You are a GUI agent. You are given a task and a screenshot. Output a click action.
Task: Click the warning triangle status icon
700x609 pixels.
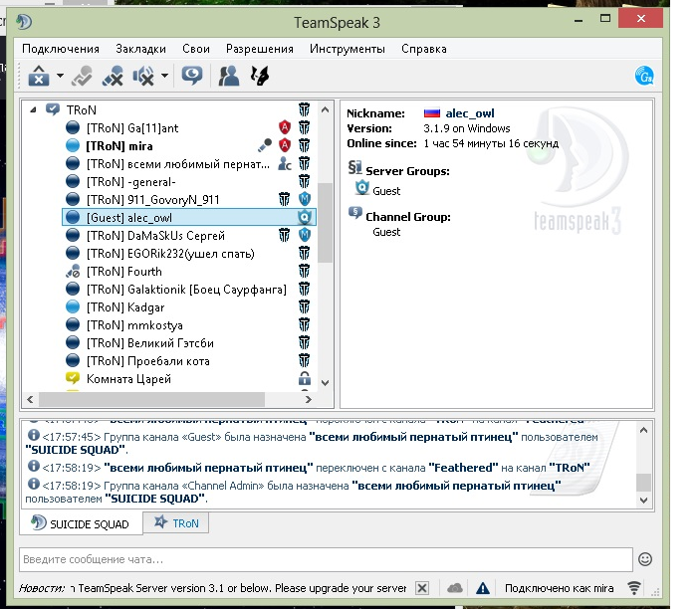click(483, 588)
